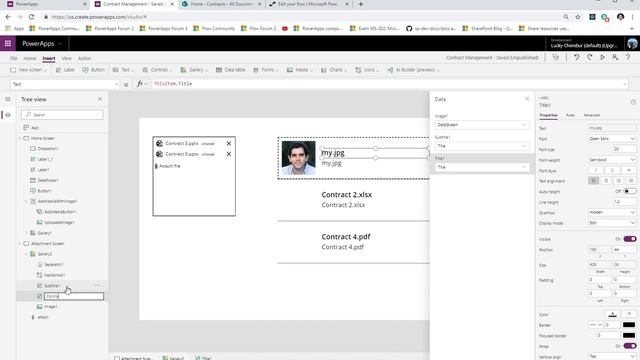Remove the Contract 5.pptx attachment with its X
The height and width of the screenshot is (360, 640).
pyautogui.click(x=229, y=154)
